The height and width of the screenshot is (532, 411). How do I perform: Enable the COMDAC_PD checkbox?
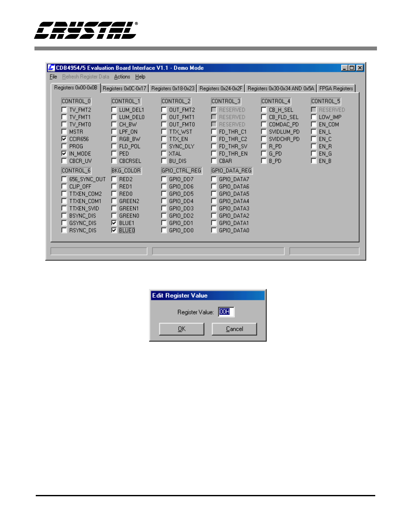(264, 124)
